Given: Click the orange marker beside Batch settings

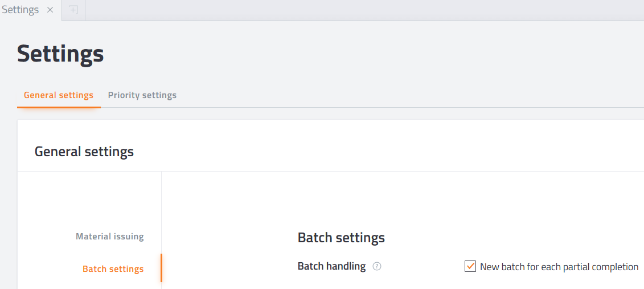Looking at the screenshot, I should pyautogui.click(x=161, y=268).
